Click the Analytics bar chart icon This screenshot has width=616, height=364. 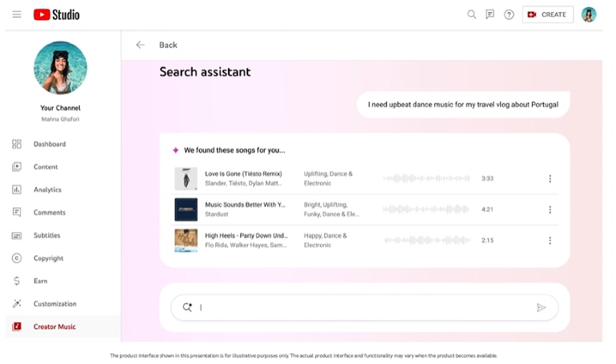(17, 190)
